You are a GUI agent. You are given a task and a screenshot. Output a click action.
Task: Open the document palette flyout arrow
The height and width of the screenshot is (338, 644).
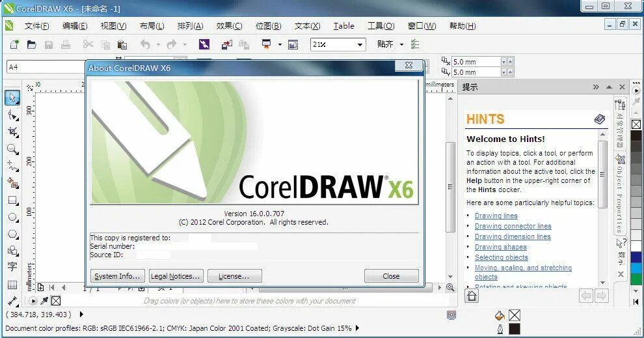click(x=33, y=301)
